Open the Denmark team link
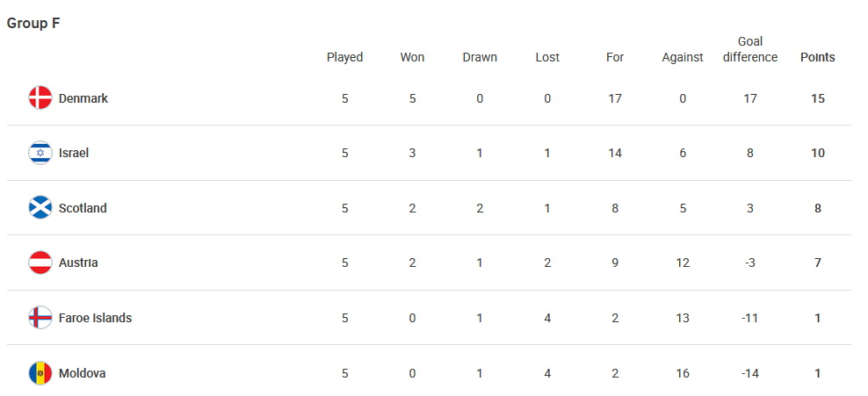868x396 pixels. [83, 98]
